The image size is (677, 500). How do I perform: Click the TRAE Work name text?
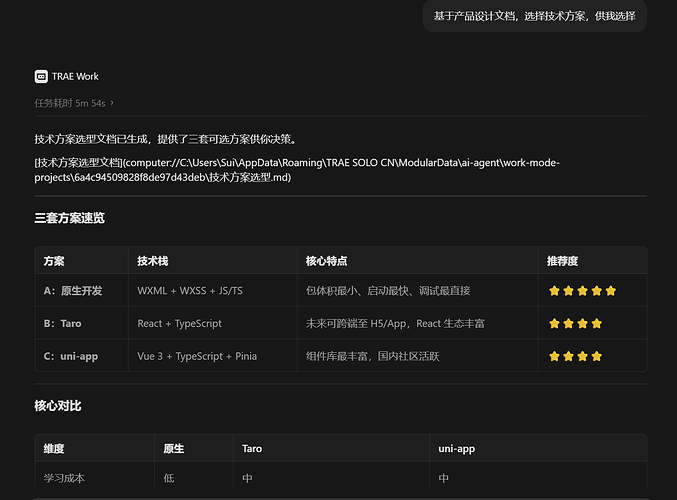75,76
